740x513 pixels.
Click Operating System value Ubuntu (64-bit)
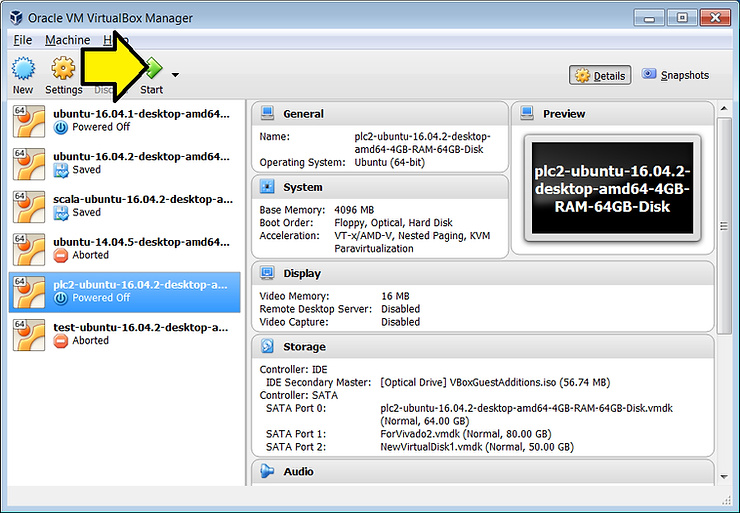click(x=389, y=162)
